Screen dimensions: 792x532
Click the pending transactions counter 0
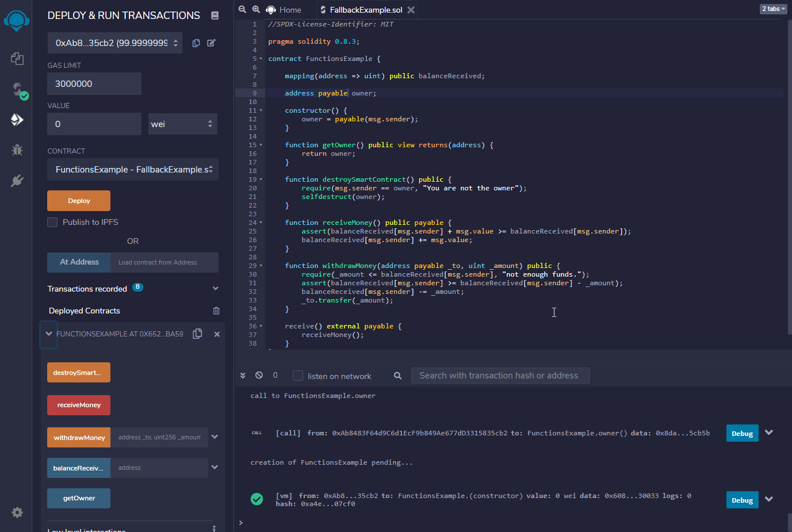276,375
